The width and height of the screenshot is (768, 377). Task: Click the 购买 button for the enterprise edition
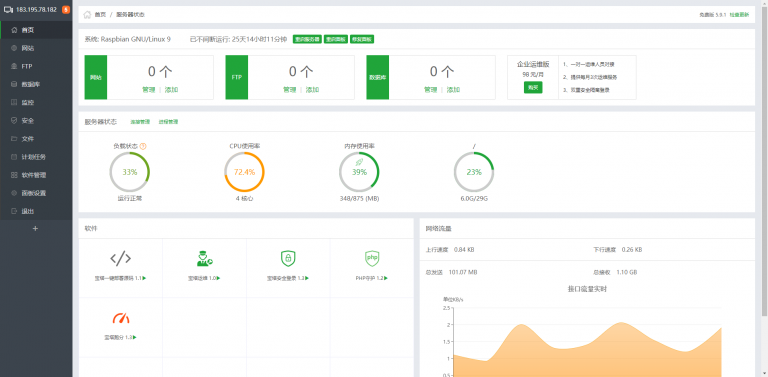533,88
